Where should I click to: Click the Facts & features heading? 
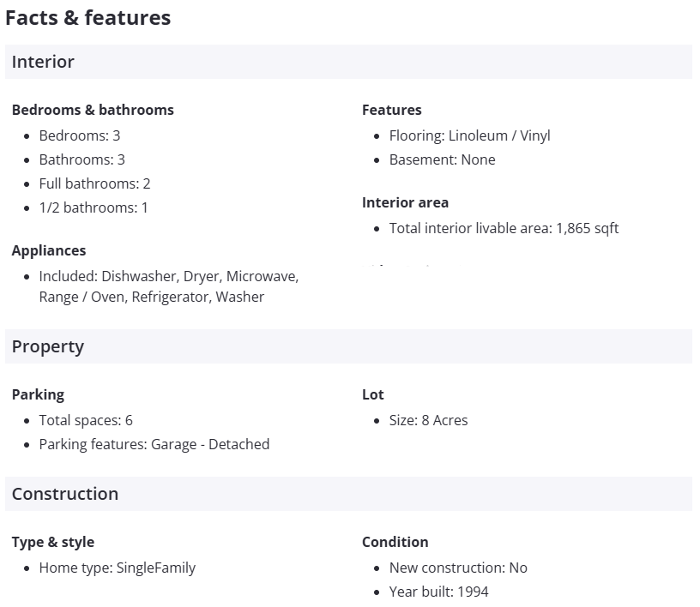(x=88, y=18)
